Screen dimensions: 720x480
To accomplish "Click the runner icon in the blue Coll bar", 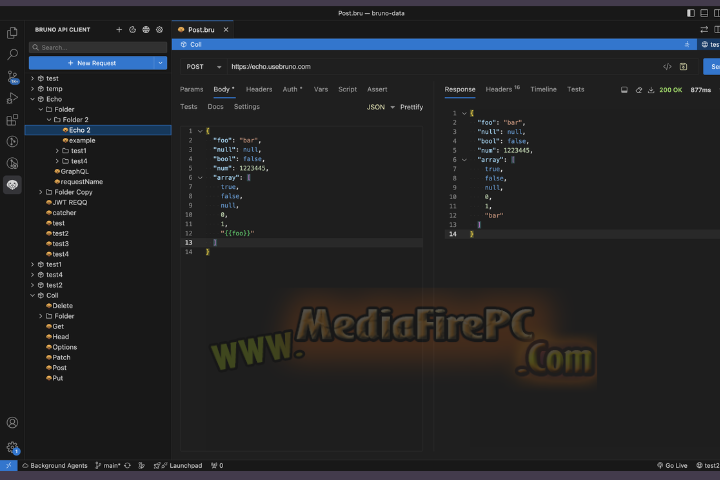I will 687,45.
